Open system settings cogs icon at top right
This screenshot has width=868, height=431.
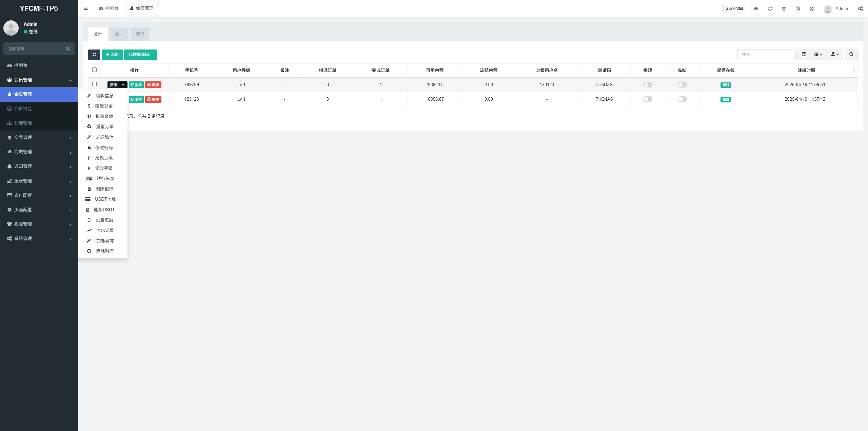pyautogui.click(x=861, y=8)
